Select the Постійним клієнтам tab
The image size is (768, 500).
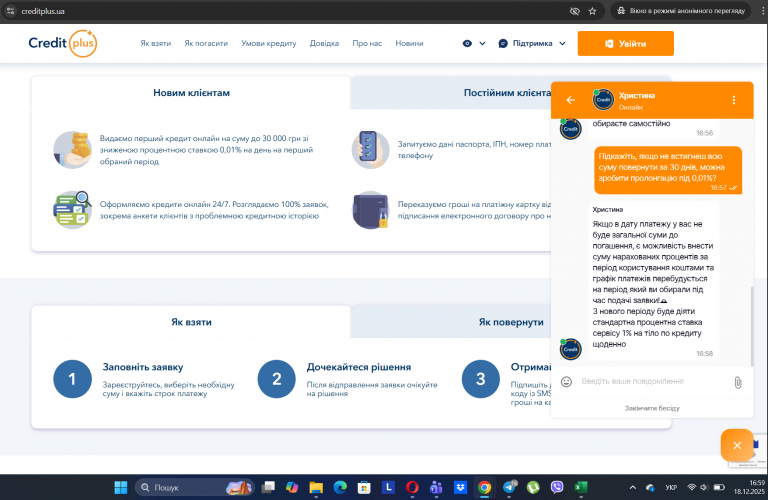[x=507, y=93]
